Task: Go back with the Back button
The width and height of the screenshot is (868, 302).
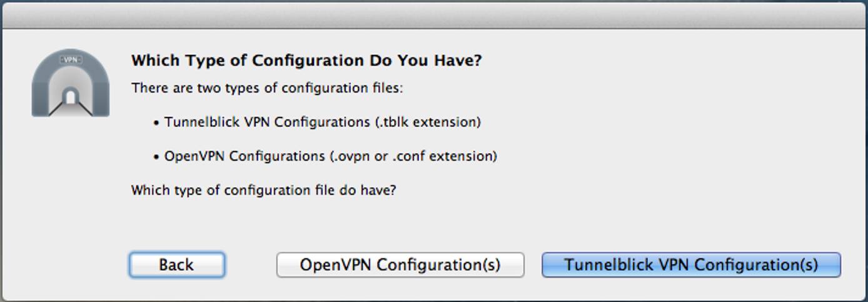Action: pos(176,264)
